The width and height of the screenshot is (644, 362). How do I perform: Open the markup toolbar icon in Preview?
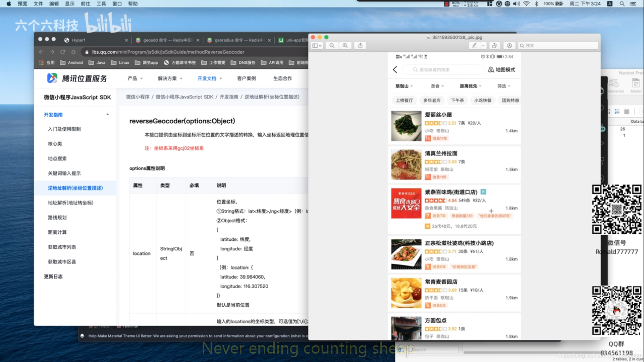[x=509, y=46]
